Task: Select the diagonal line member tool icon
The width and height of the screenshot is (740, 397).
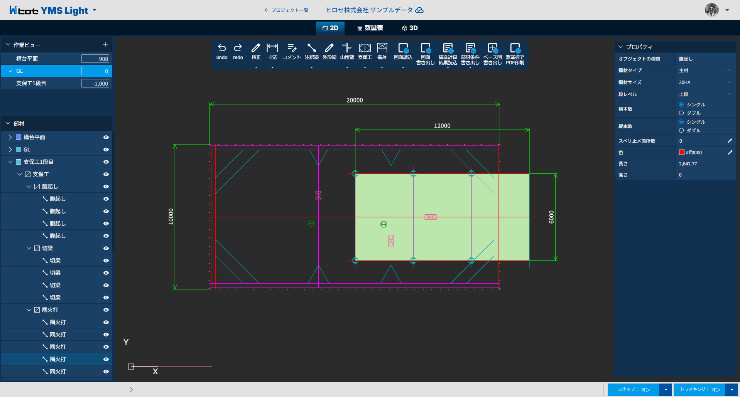Action: pyautogui.click(x=311, y=48)
